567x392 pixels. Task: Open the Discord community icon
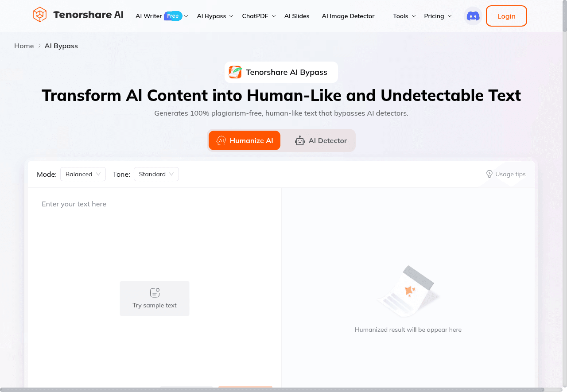tap(473, 16)
